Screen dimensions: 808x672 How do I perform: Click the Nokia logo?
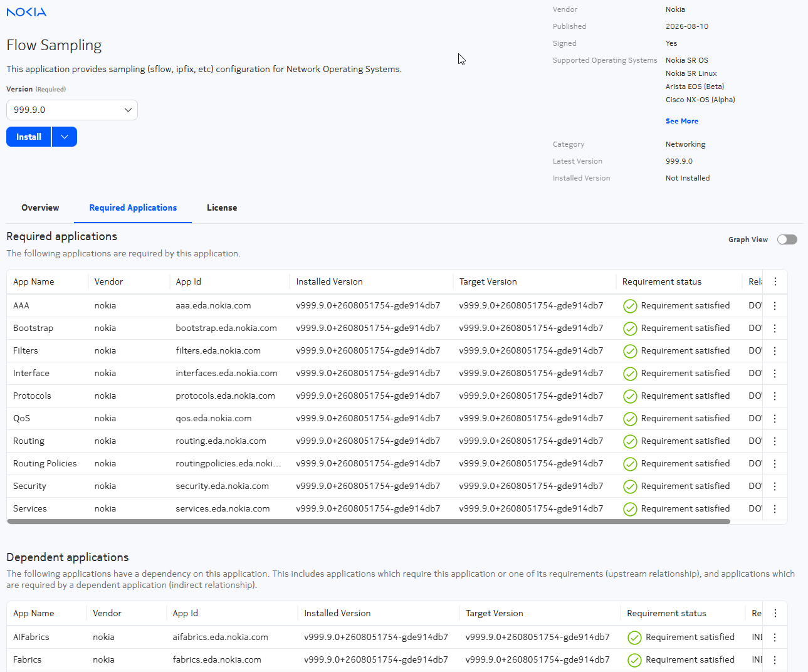point(26,12)
